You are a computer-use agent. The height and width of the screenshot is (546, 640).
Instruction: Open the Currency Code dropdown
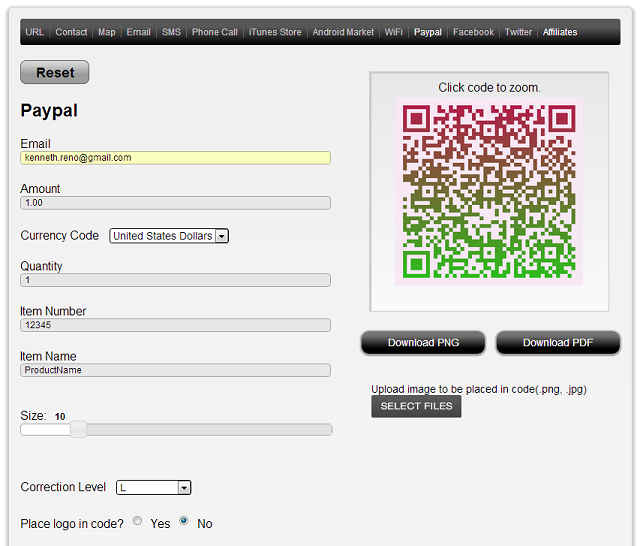pos(169,236)
